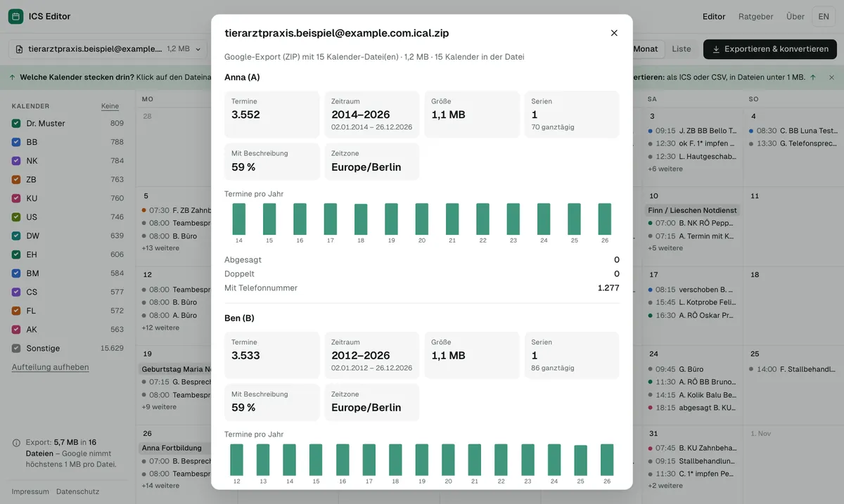Click Ben's Zeitraum card 2012–2026
This screenshot has width=844, height=504.
point(371,355)
